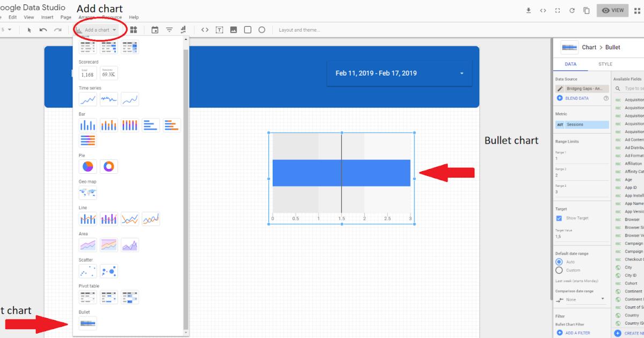
Task: Click the VIEW button
Action: tap(612, 11)
